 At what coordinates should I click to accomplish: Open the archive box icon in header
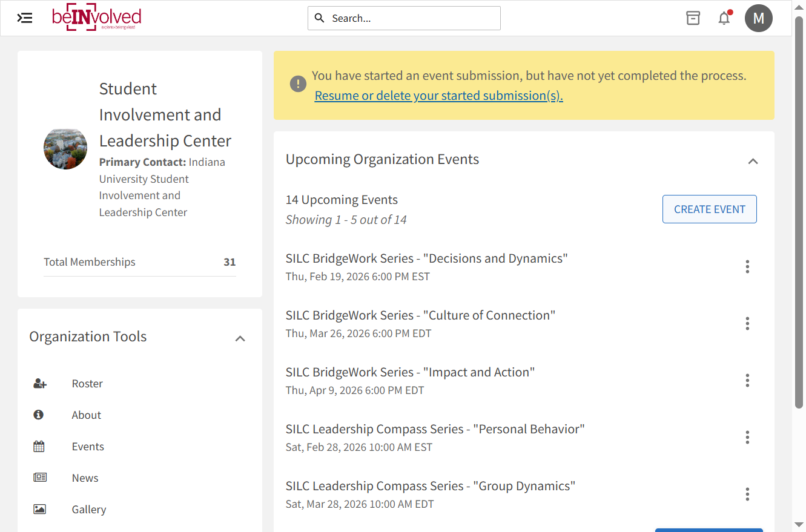coord(693,18)
